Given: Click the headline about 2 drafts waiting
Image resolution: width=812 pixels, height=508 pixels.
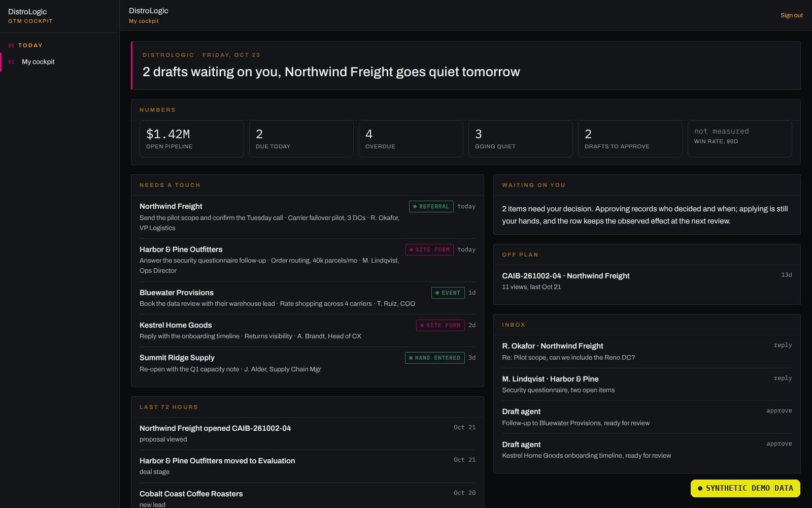Looking at the screenshot, I should click(x=331, y=72).
